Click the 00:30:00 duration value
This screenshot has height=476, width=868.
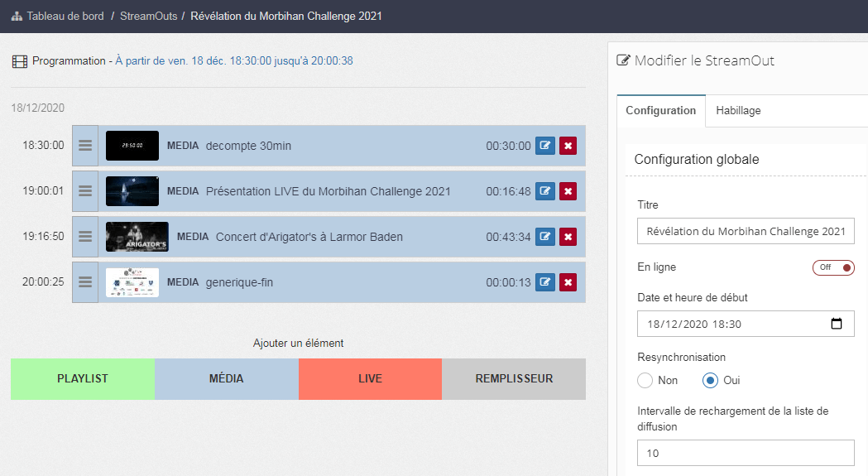coord(508,146)
